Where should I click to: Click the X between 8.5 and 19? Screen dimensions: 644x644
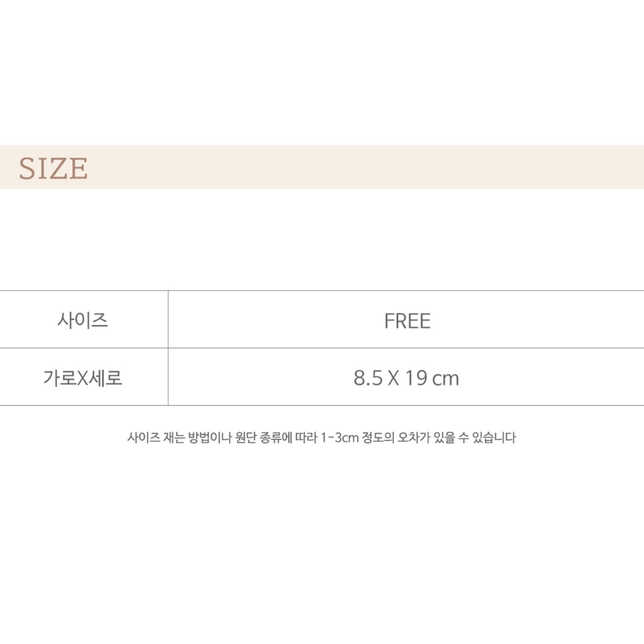pyautogui.click(x=394, y=378)
